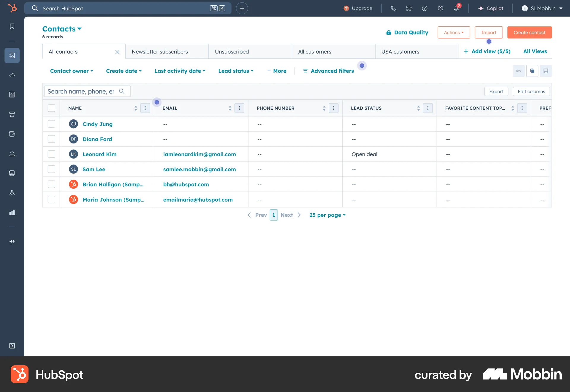Check the row checkbox for Sam Lee

coord(51,169)
